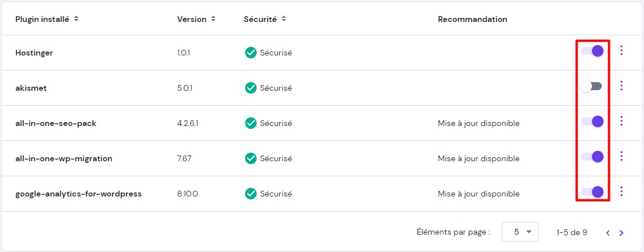Viewport: 644px width, 252px height.
Task: Disable the all-in-one-seo-pack plugin toggle
Action: pyautogui.click(x=593, y=121)
